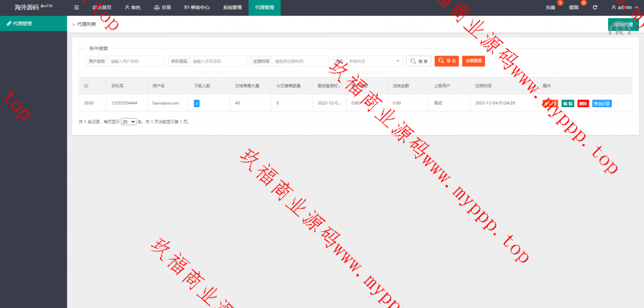Viewport: 644px width, 308px height.
Task: Open the 充值 recharge notifications
Action: [550, 8]
